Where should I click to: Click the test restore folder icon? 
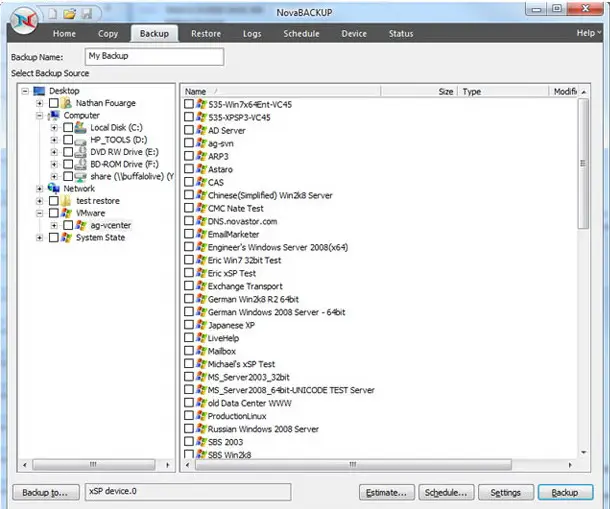[67, 201]
